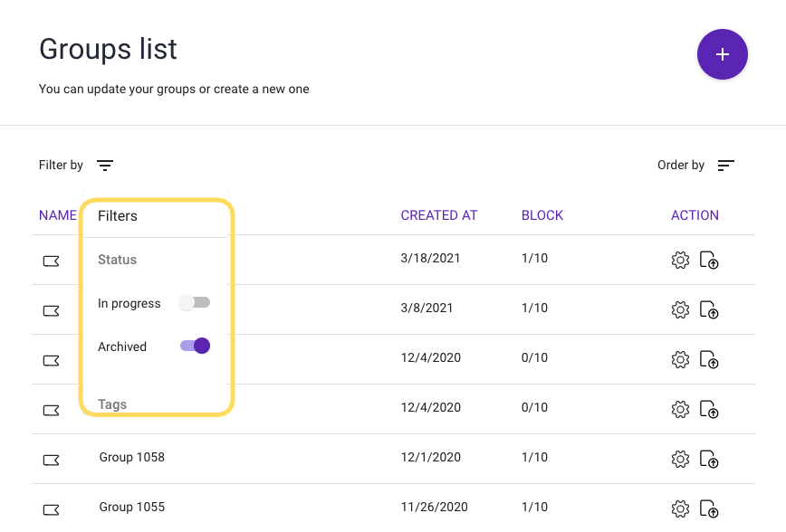The width and height of the screenshot is (786, 532).
Task: Open settings gear for 3/18/2021 group
Action: [680, 261]
